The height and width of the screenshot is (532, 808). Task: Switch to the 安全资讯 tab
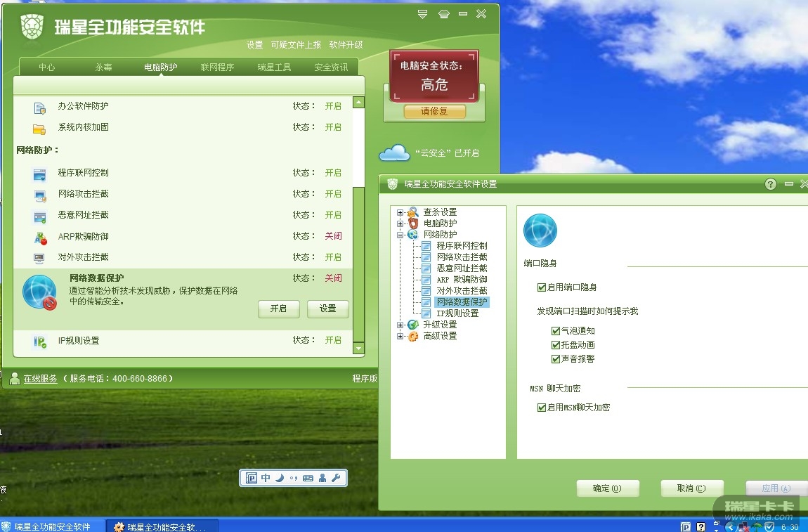[332, 67]
